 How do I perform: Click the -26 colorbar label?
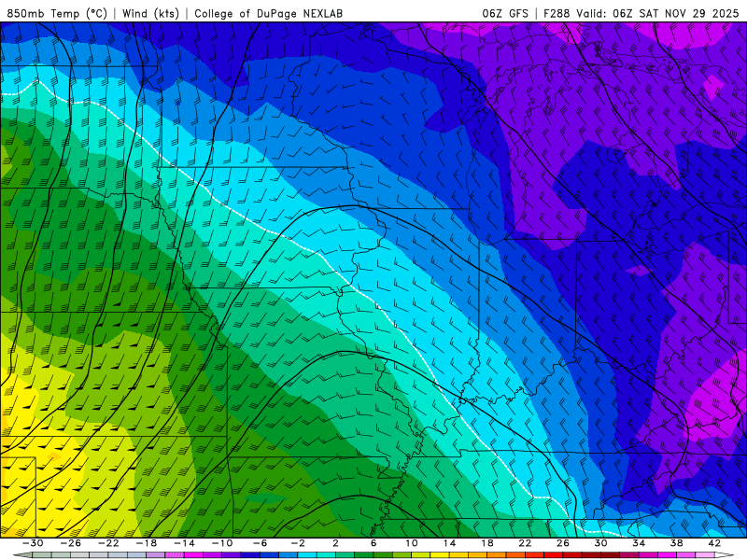pyautogui.click(x=71, y=543)
